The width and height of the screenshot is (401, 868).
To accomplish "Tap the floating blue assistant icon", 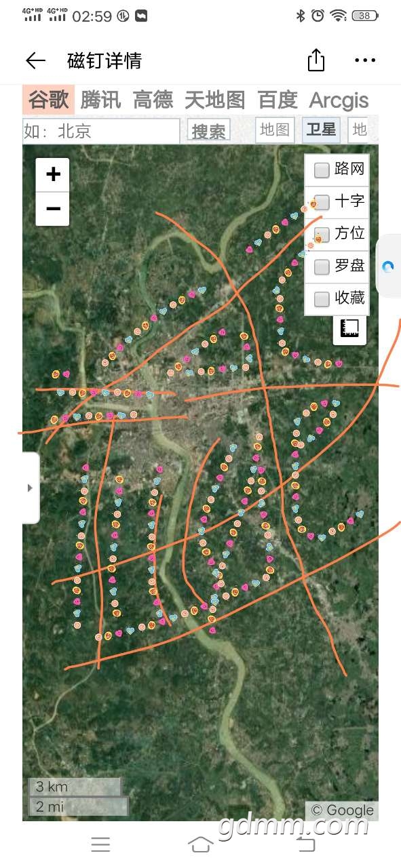I will point(388,267).
